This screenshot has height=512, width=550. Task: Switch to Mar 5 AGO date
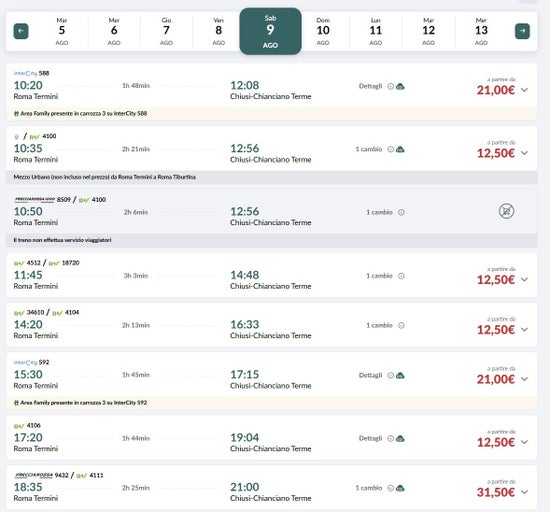tap(62, 31)
